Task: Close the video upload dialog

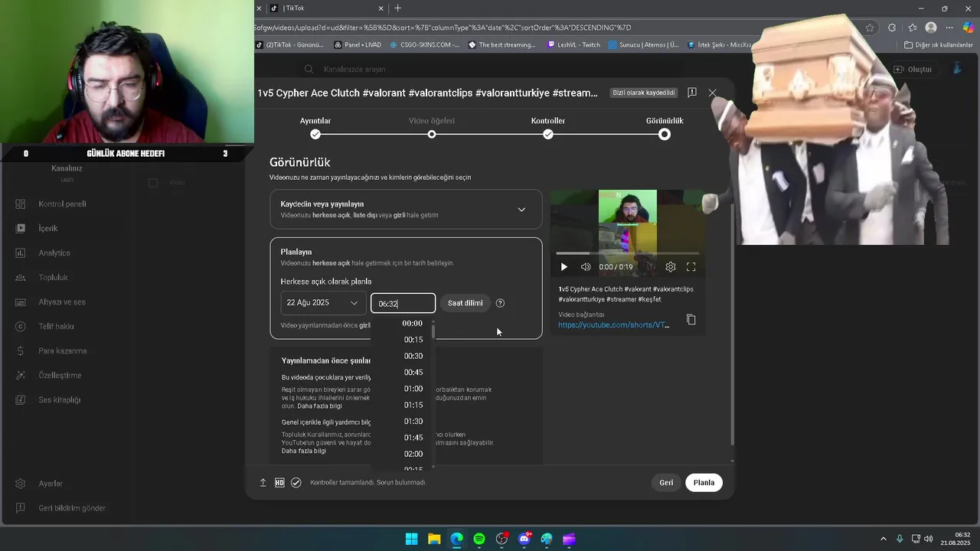Action: (x=712, y=93)
